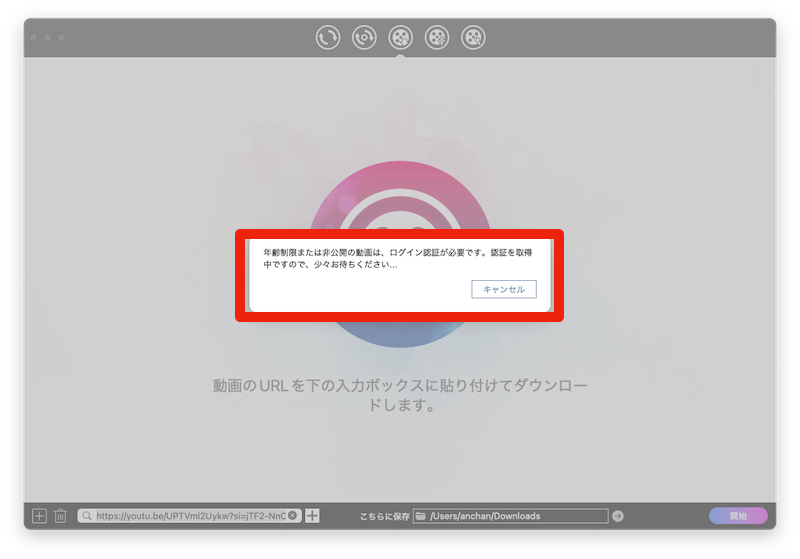Clear the URL with the round x icon
Screen dimensions: 800x559
click(x=292, y=515)
